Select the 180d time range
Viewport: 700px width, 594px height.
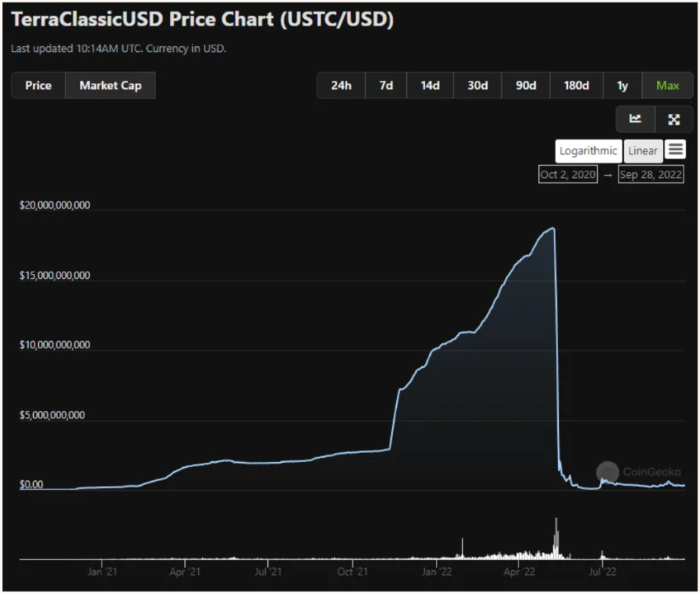pos(576,85)
